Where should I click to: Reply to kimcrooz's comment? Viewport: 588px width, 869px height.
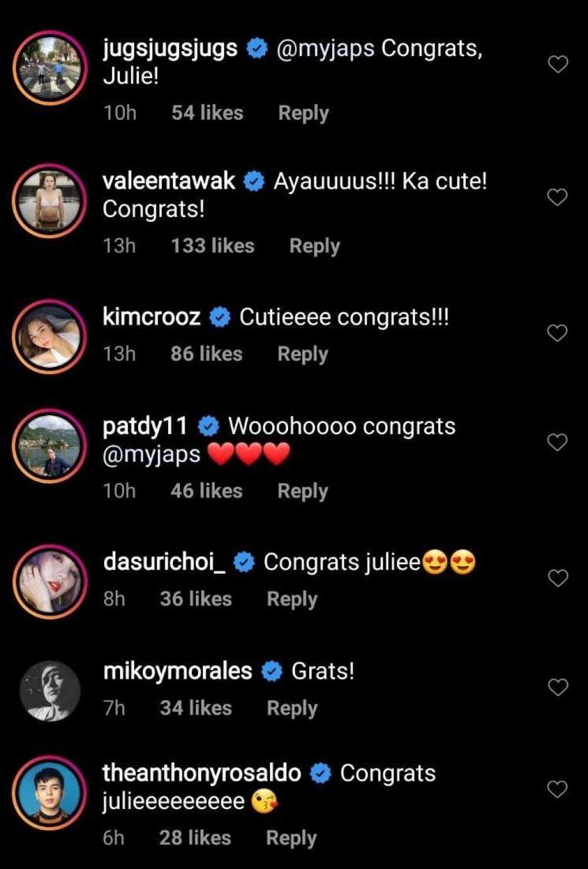[x=302, y=354]
